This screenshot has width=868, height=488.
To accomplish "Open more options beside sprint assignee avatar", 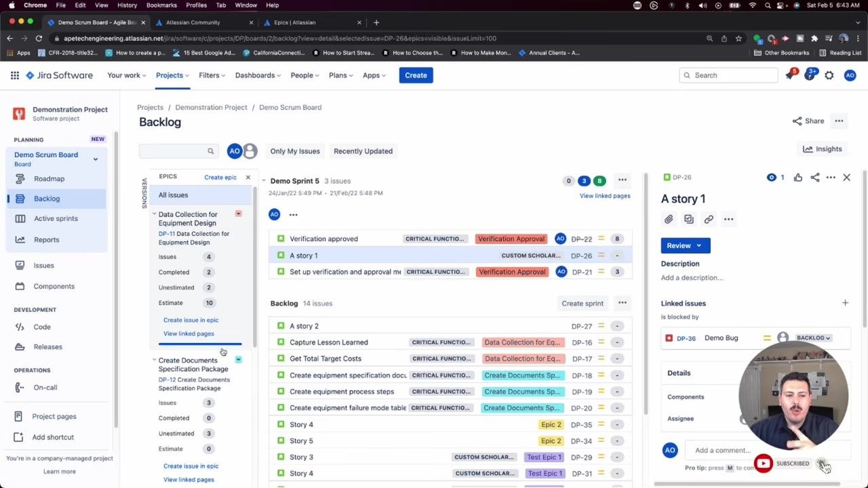I will click(x=293, y=215).
